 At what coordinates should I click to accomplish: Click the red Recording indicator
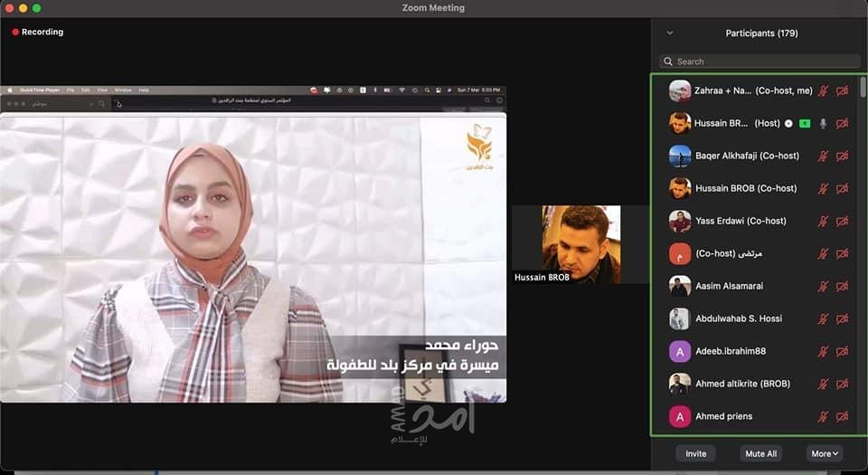[15, 32]
